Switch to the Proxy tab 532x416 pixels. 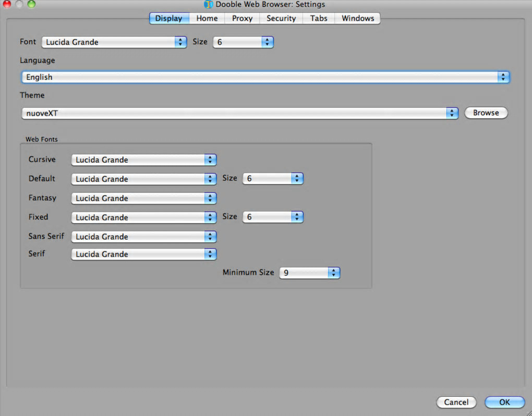pyautogui.click(x=242, y=18)
